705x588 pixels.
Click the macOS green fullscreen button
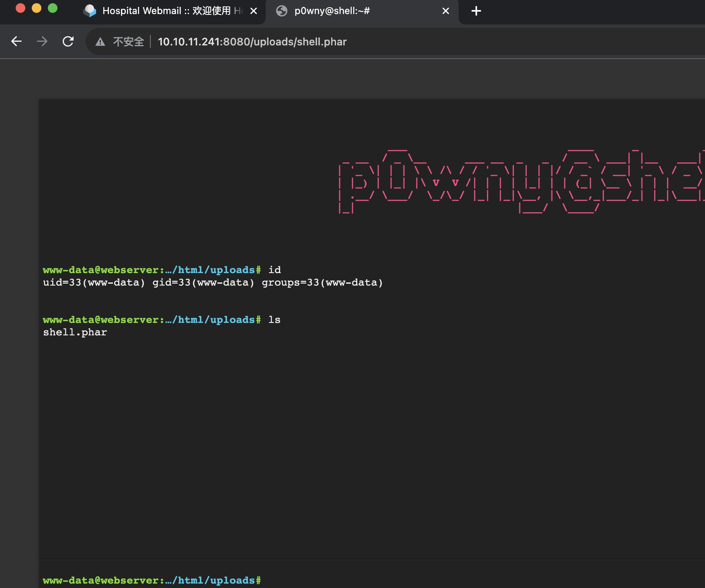pos(53,8)
